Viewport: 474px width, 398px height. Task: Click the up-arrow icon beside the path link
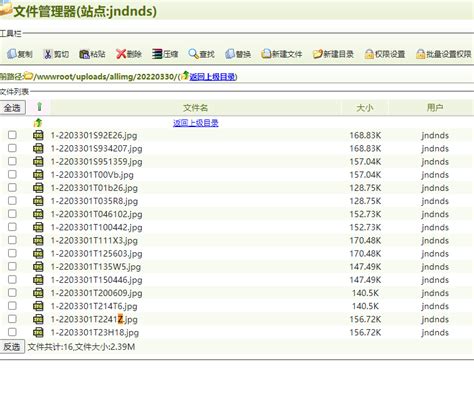coord(185,75)
